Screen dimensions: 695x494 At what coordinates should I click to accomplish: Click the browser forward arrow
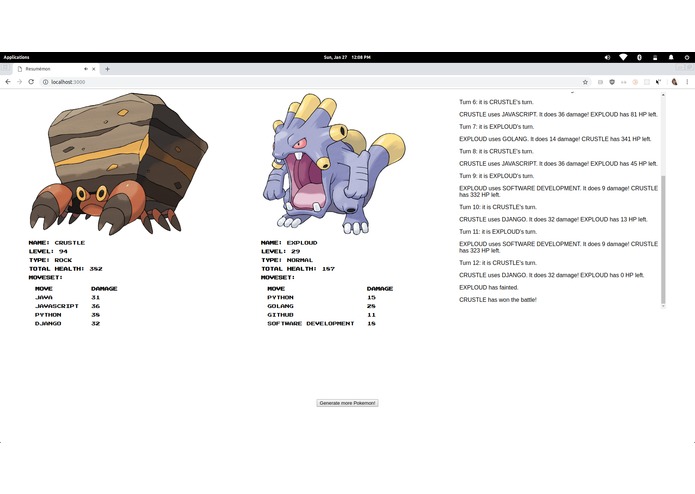[x=20, y=82]
